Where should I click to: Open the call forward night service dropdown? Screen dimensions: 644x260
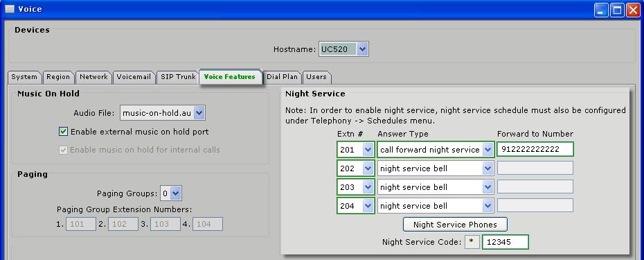(x=436, y=150)
